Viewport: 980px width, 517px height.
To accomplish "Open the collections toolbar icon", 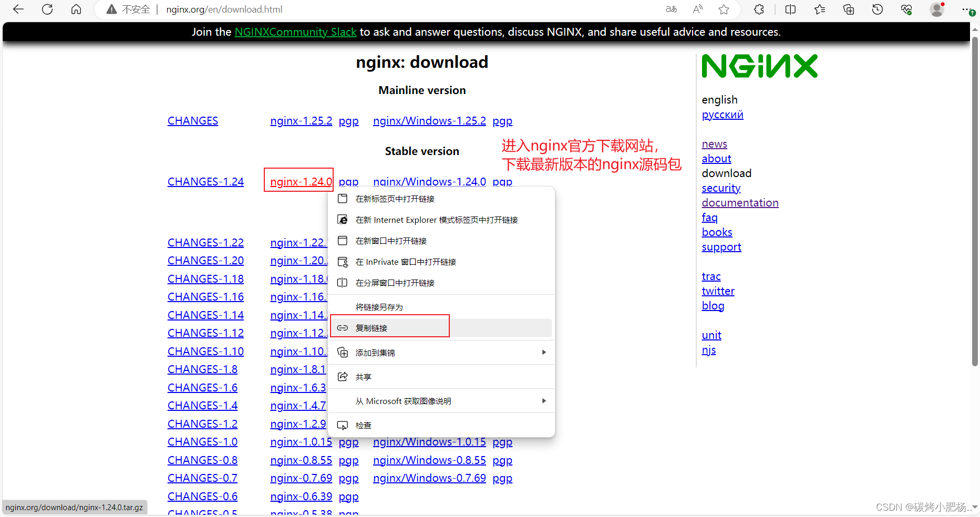I will [849, 9].
